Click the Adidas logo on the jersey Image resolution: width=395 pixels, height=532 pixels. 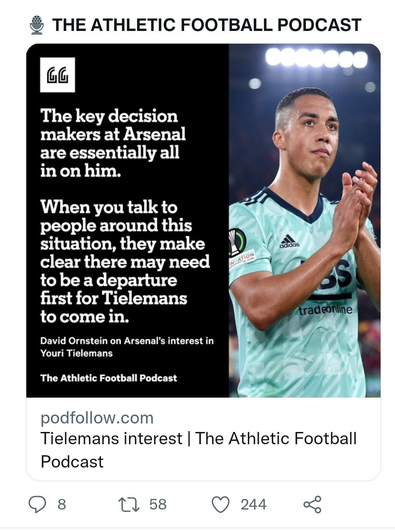point(289,242)
